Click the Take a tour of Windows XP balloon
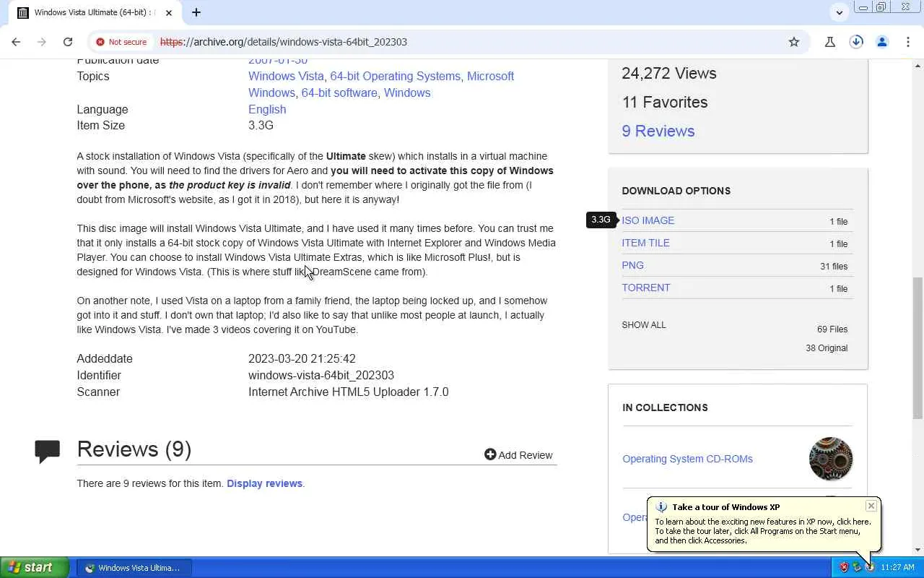924x578 pixels. 764,524
